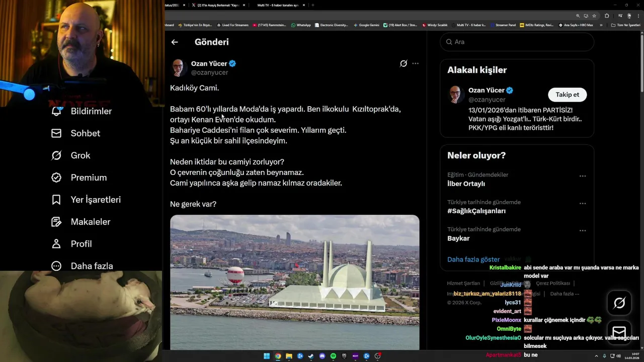Click the person icon beside Profil
This screenshot has width=644, height=362.
coord(56,244)
